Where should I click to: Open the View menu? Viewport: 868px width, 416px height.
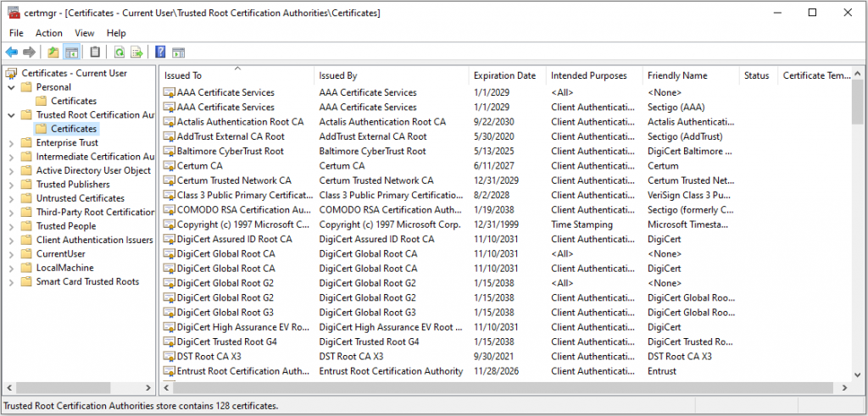tap(85, 33)
